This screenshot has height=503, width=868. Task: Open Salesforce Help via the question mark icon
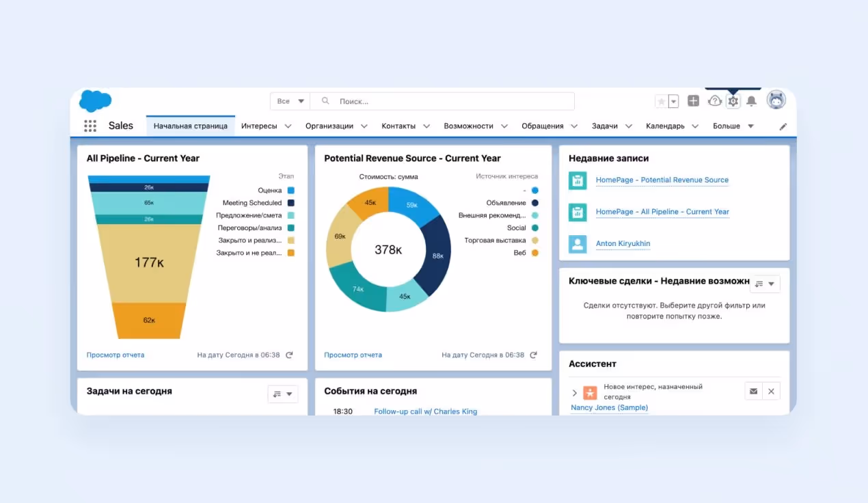[714, 100]
